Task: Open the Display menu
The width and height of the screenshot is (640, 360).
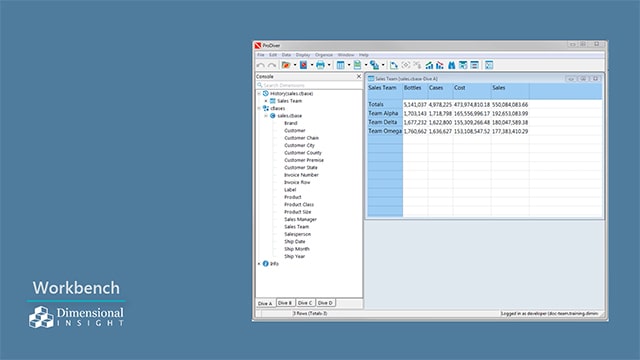Action: pos(303,55)
